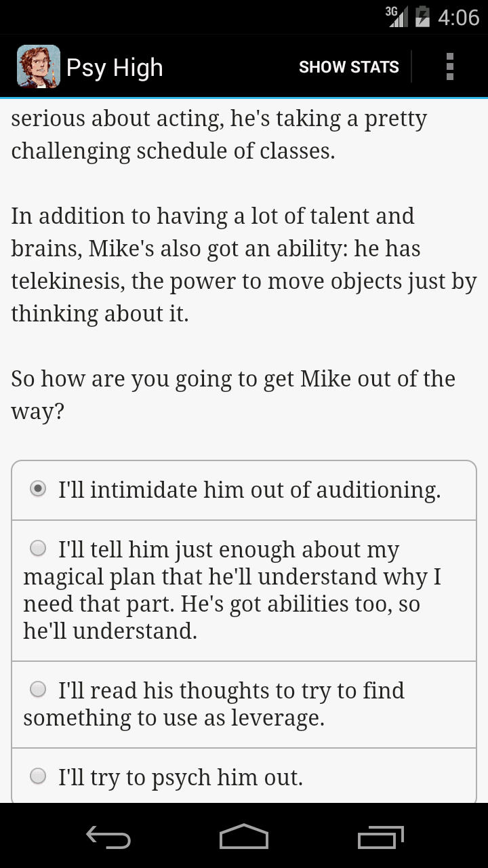Image resolution: width=488 pixels, height=868 pixels.
Task: Pick the psych him out radio button
Action: tap(39, 776)
